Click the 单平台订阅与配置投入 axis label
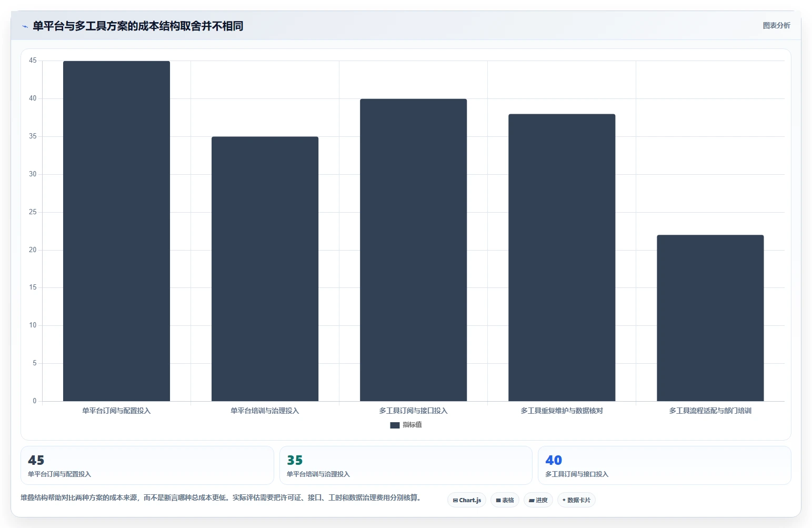This screenshot has width=812, height=528. 116,411
